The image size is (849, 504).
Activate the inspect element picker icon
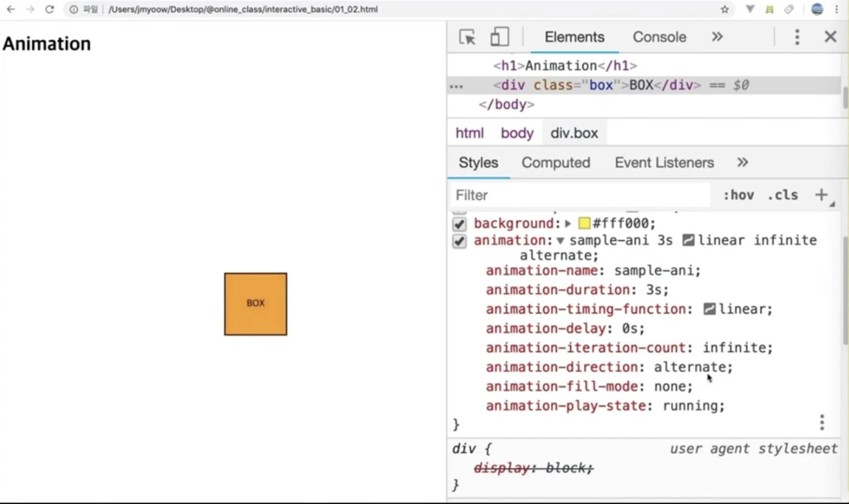coord(467,37)
